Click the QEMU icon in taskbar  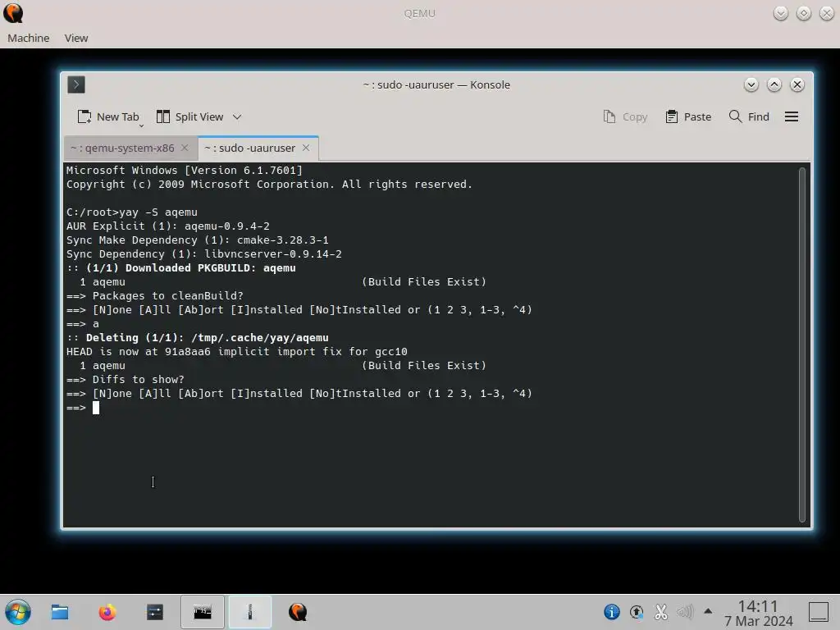coord(298,612)
